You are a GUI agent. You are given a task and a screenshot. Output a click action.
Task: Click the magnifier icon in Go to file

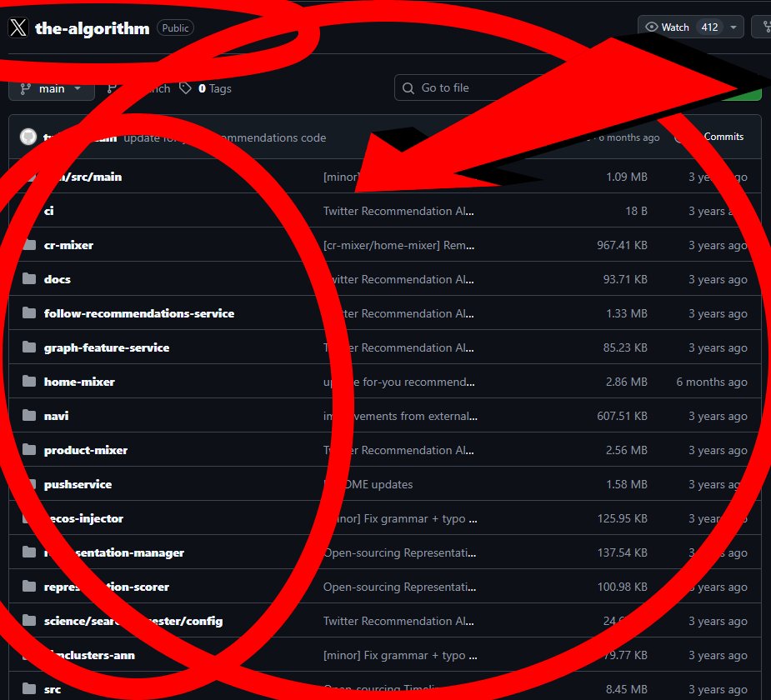click(x=408, y=88)
